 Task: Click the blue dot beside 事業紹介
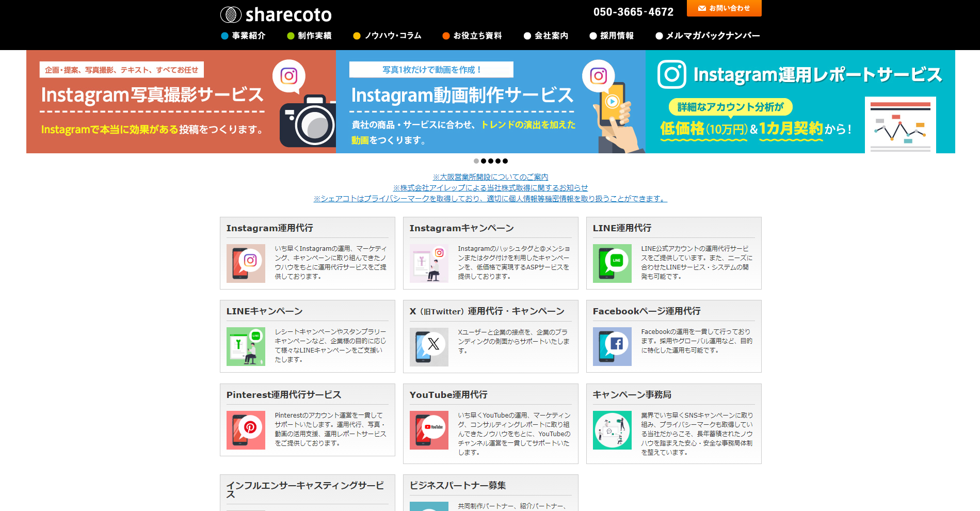(x=224, y=36)
